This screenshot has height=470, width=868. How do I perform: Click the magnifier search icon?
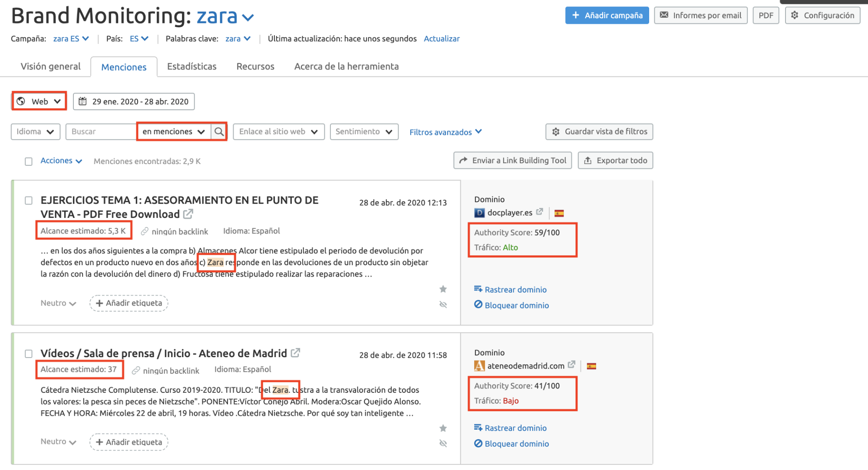[219, 131]
